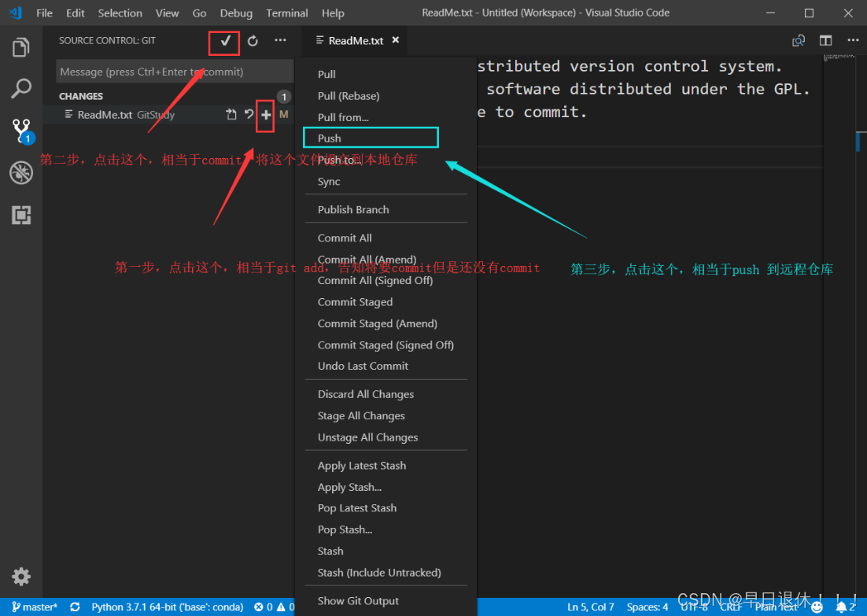Open the Help menu
This screenshot has height=616, width=867.
coord(333,13)
